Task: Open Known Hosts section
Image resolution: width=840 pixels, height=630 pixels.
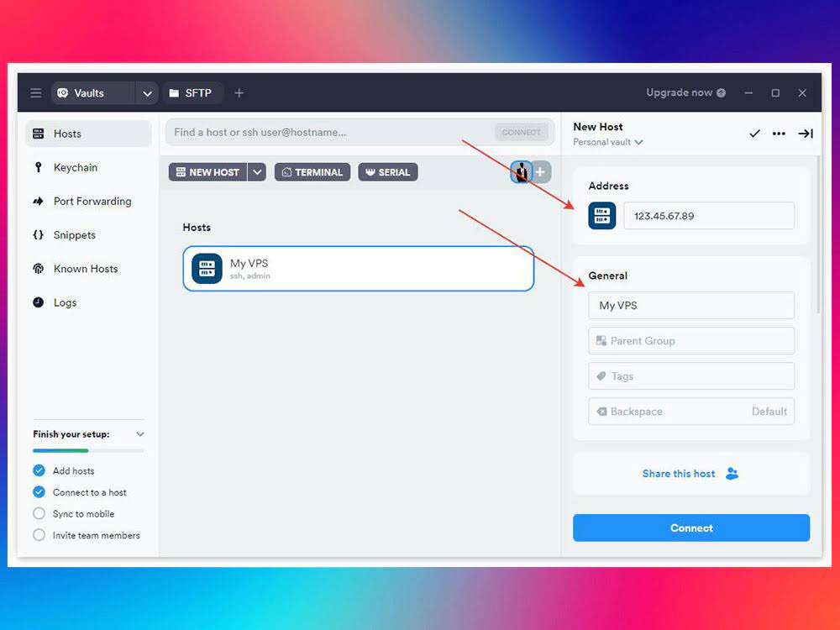Action: pos(86,269)
